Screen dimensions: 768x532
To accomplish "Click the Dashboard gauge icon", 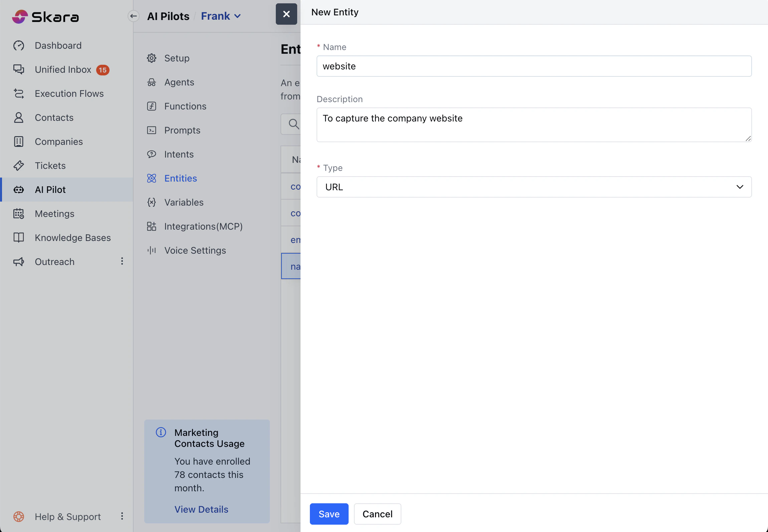I will click(19, 45).
